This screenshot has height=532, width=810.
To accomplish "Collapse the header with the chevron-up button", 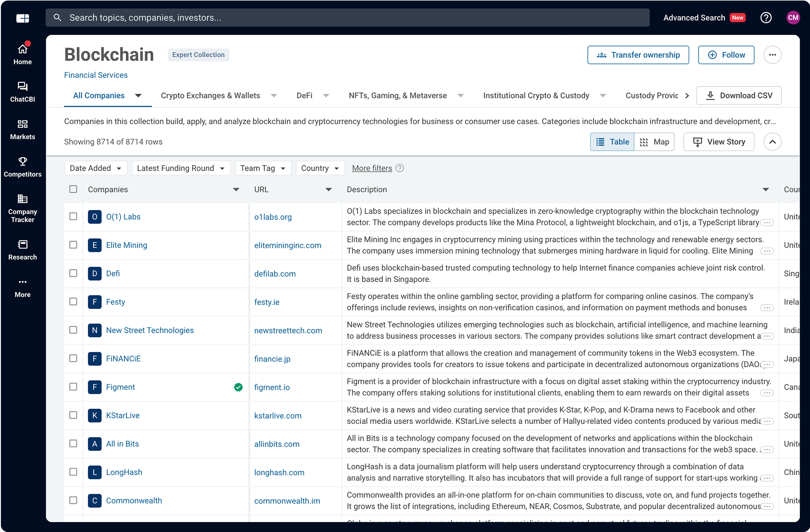I will [772, 142].
